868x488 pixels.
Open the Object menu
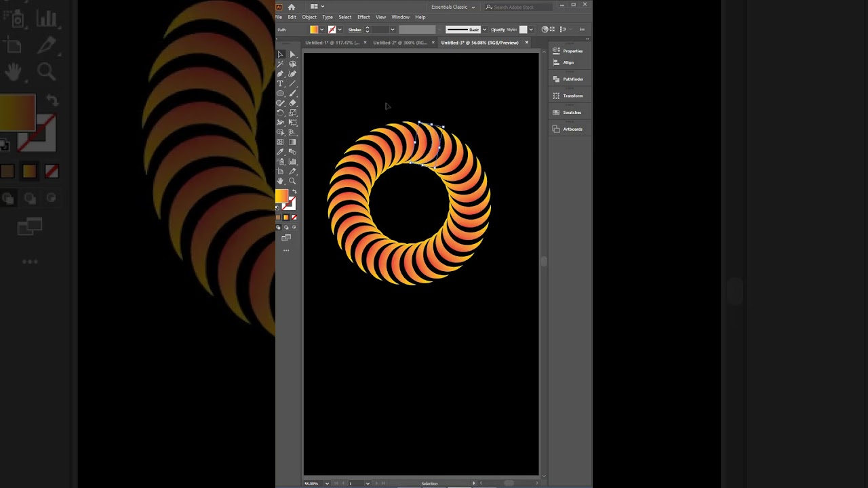(309, 17)
